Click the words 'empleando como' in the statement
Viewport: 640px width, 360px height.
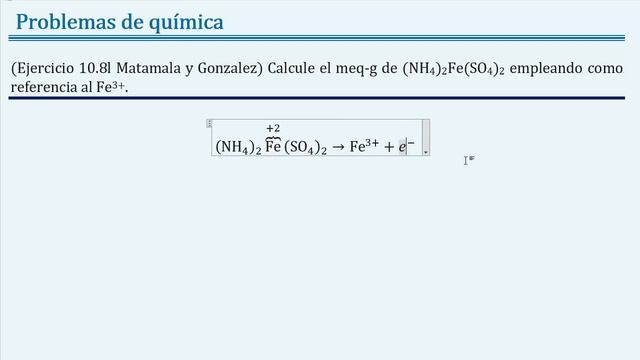[566, 69]
